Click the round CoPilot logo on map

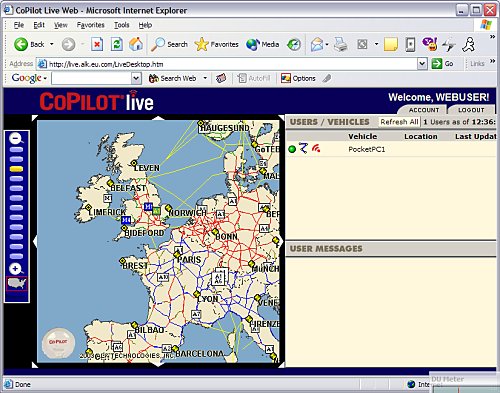[x=58, y=343]
